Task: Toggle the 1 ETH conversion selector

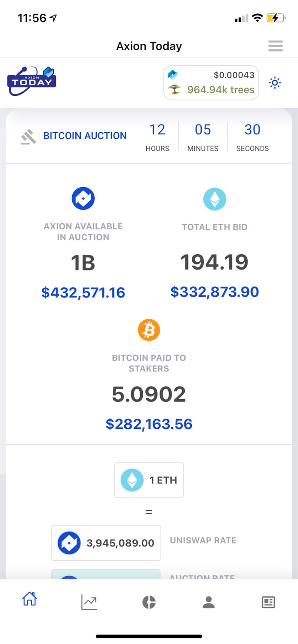Action: coord(149,480)
